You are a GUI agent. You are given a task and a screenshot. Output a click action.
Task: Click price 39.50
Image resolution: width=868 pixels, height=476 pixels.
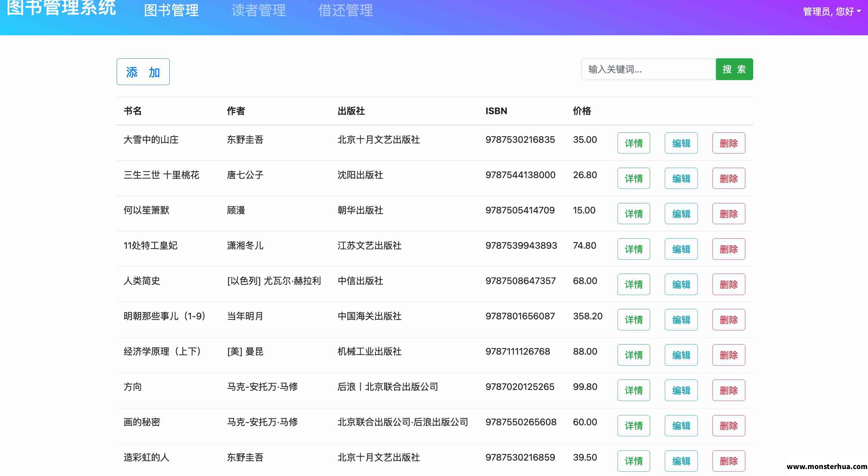click(585, 457)
